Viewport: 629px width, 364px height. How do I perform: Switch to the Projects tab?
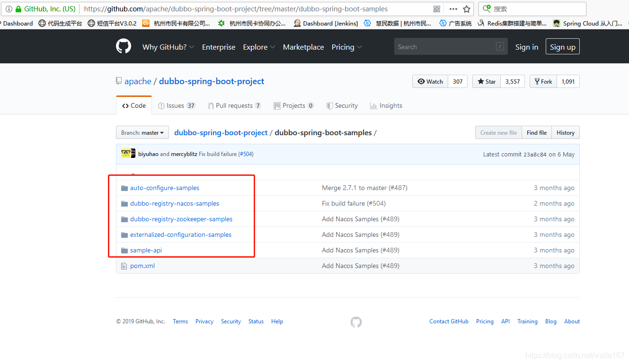click(x=293, y=105)
